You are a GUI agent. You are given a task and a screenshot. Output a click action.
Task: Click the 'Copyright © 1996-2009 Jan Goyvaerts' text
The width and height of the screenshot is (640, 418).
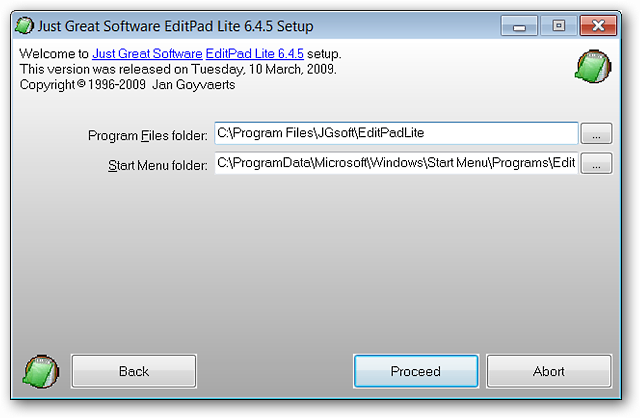127,84
